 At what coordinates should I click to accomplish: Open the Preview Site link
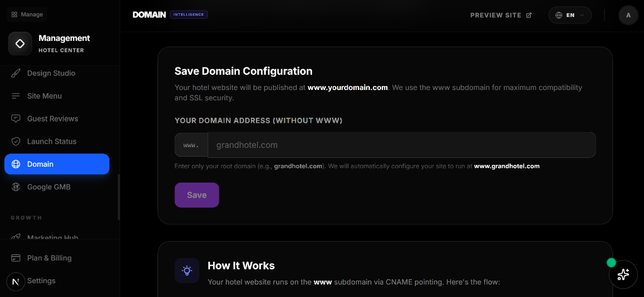(x=501, y=15)
